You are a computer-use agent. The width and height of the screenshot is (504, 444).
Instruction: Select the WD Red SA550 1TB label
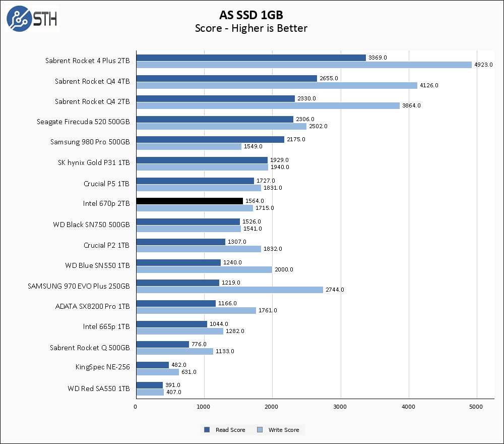pos(99,388)
